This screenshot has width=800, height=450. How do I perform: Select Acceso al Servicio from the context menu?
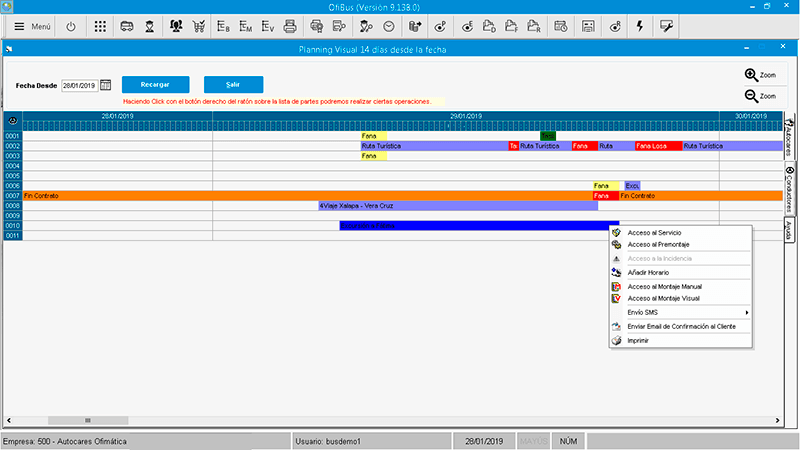pos(654,232)
